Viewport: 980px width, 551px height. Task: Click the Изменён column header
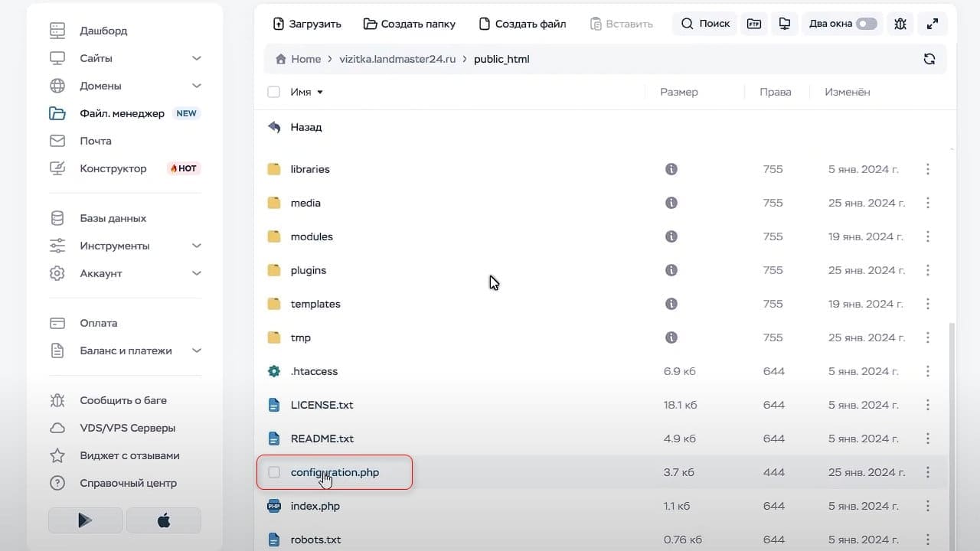tap(848, 92)
